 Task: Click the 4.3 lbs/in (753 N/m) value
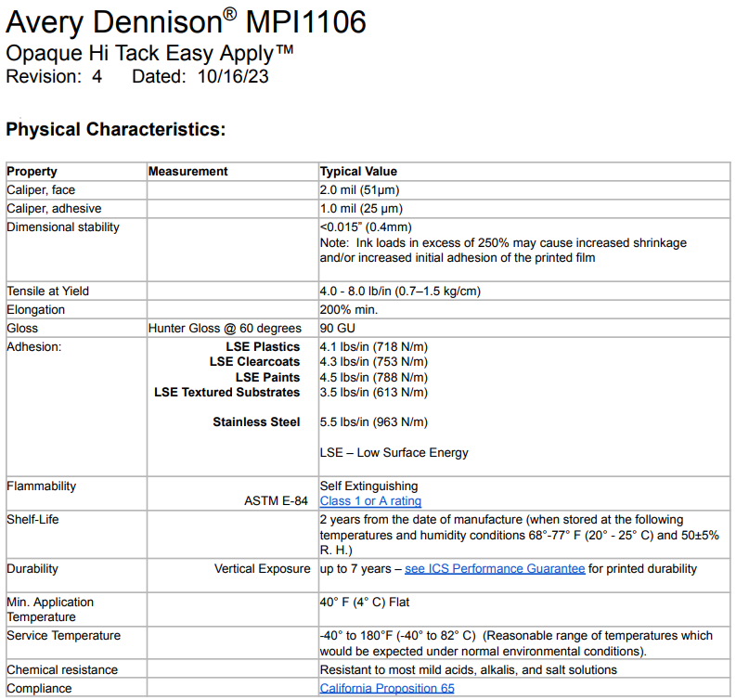click(374, 362)
